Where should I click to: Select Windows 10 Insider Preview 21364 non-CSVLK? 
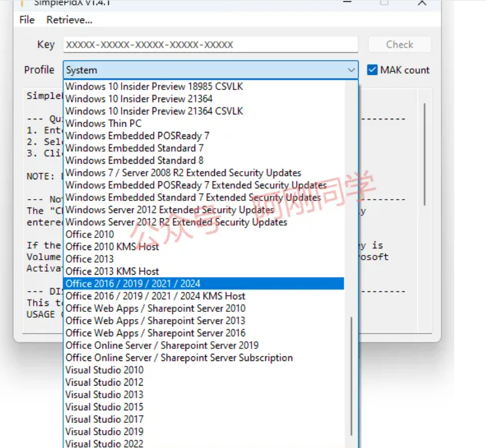(204, 99)
